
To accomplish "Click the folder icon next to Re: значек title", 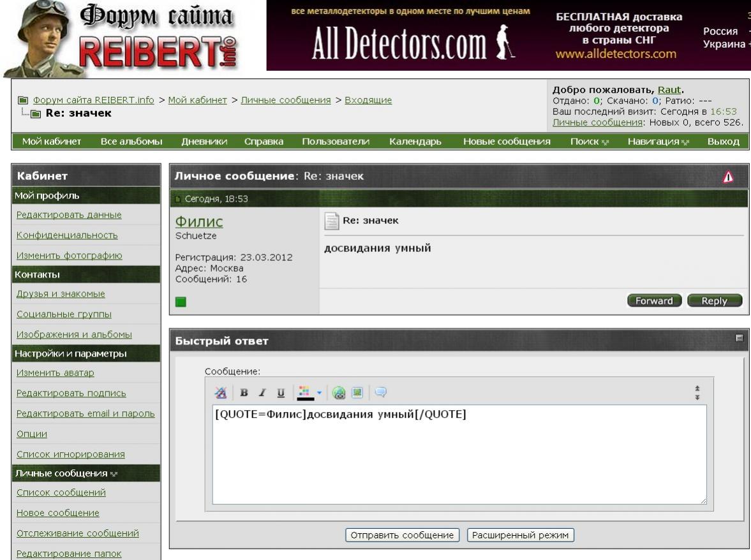I will [36, 114].
